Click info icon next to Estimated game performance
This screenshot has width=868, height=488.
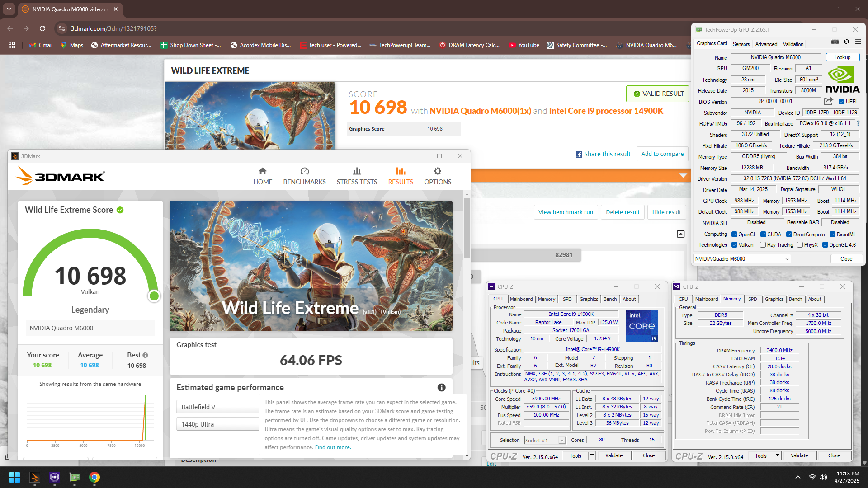(x=442, y=387)
